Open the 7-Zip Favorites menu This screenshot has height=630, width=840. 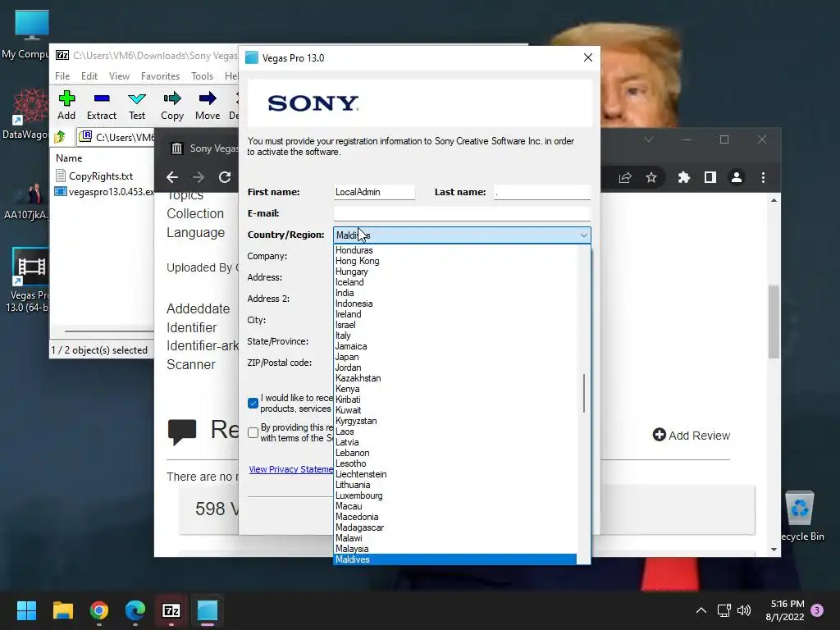pos(160,76)
